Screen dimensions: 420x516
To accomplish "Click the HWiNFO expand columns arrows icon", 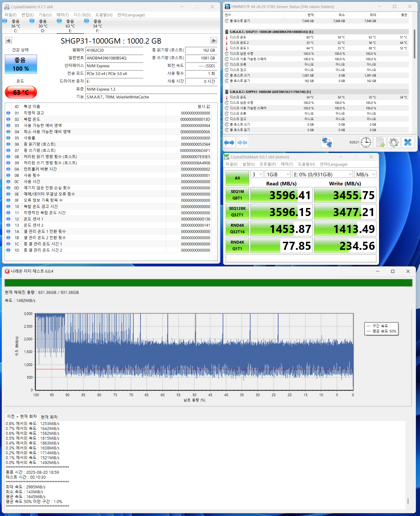I will click(229, 143).
